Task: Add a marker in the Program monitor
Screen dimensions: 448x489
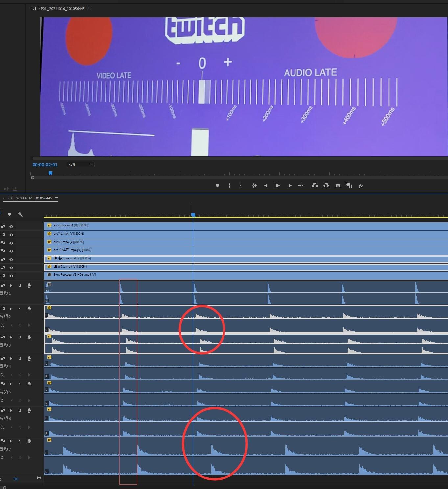Action: click(x=217, y=186)
